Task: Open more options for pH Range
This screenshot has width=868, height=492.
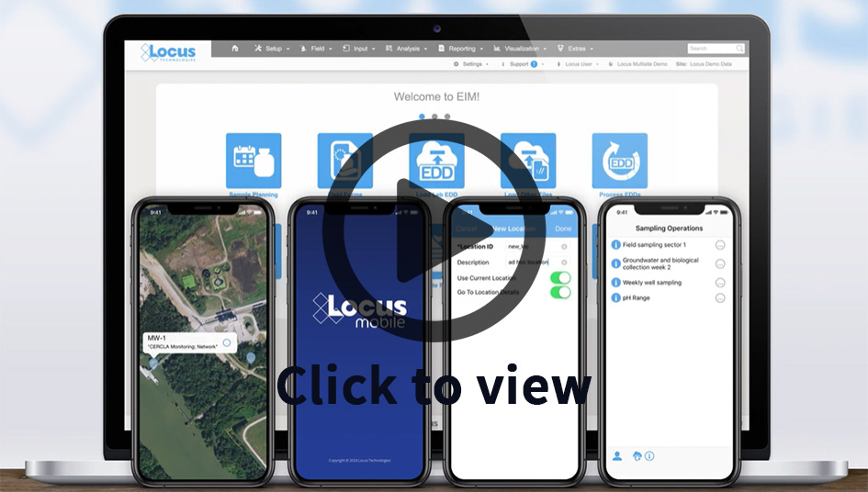Action: pos(720,298)
